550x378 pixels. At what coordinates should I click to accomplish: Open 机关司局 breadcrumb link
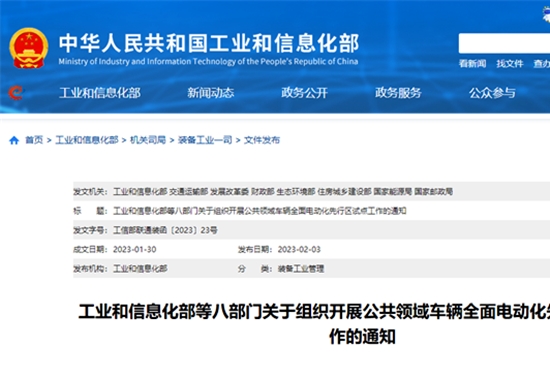coord(148,140)
